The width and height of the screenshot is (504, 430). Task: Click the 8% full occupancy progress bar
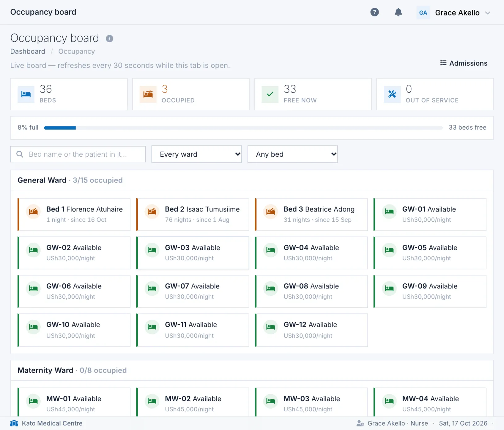click(x=243, y=128)
